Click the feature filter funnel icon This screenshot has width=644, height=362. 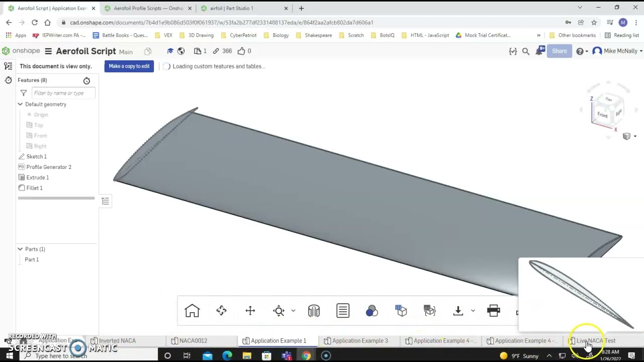tap(24, 93)
